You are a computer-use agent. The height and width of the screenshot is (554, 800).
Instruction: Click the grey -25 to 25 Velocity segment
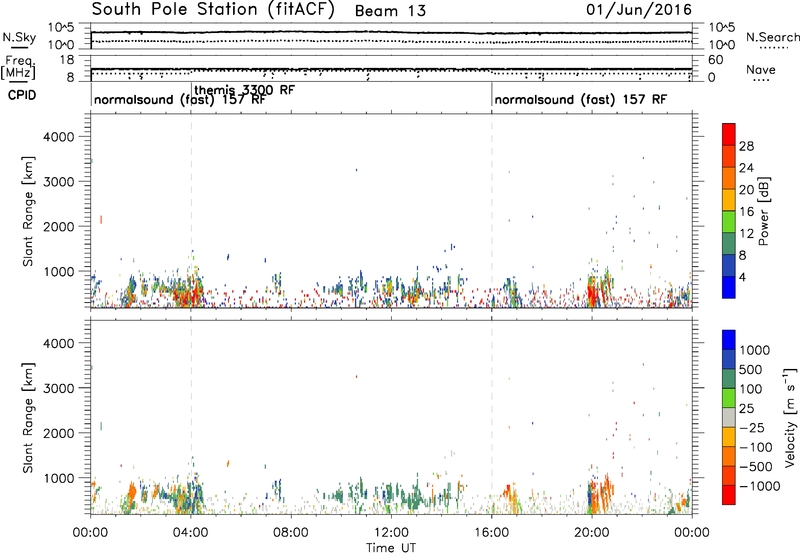[x=729, y=417]
